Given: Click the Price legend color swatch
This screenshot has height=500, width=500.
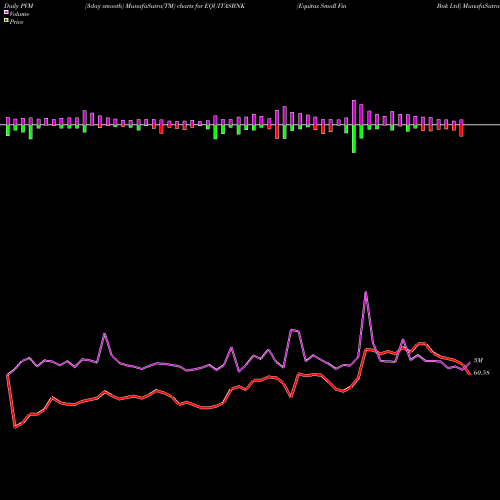Looking at the screenshot, I should click(x=6, y=21).
